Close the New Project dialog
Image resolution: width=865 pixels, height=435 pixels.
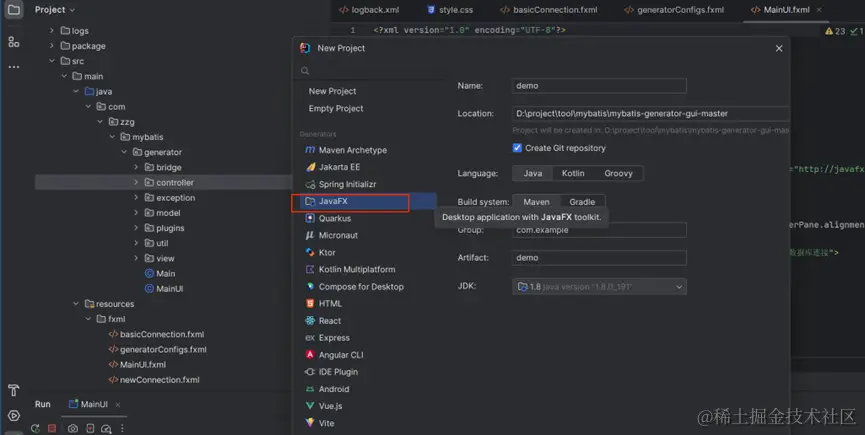(779, 49)
